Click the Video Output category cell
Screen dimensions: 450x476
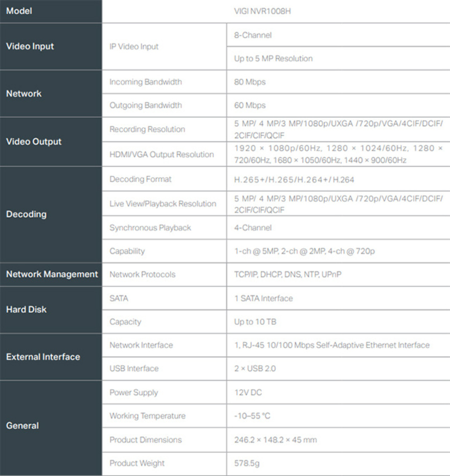(x=51, y=142)
